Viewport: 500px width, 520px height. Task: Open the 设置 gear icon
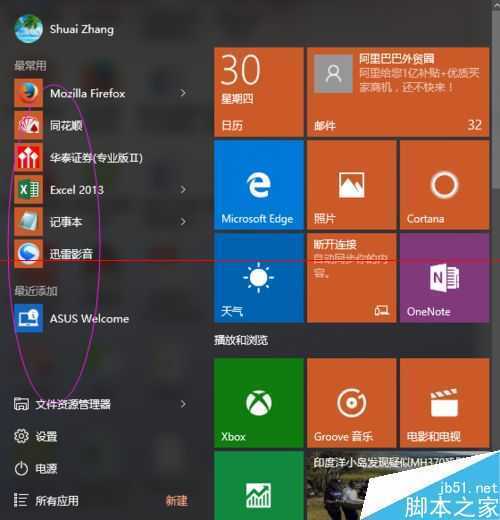21,436
